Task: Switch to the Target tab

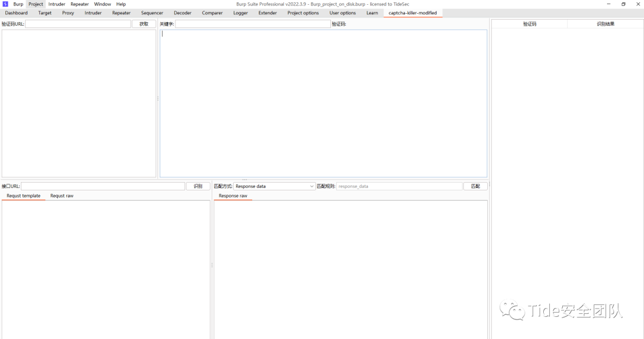Action: 45,13
